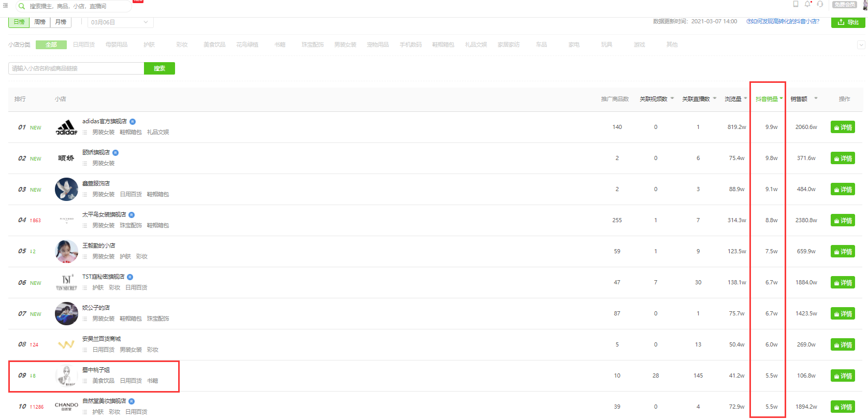Click the 顾娇 shop logo
The height and width of the screenshot is (419, 868).
(66, 158)
